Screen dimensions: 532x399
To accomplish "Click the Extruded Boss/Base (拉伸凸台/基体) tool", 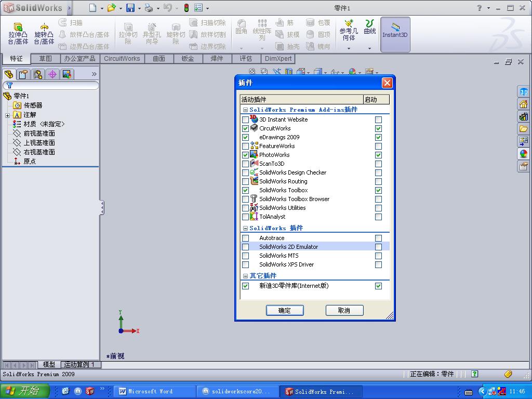I will point(18,34).
